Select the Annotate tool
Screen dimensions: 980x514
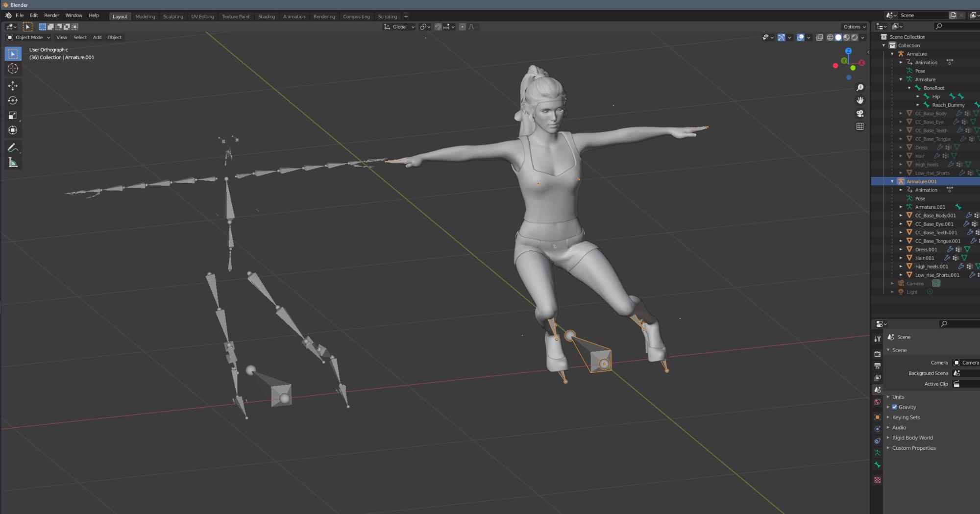point(13,147)
